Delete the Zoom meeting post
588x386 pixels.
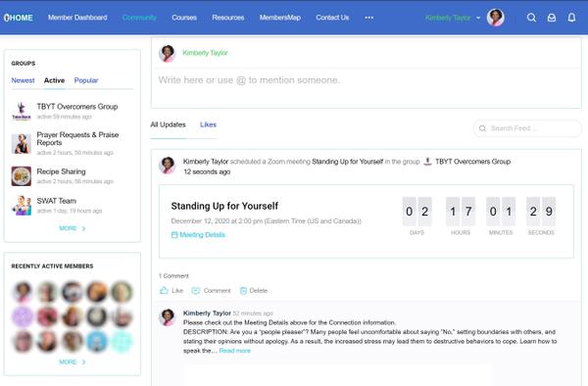point(254,291)
